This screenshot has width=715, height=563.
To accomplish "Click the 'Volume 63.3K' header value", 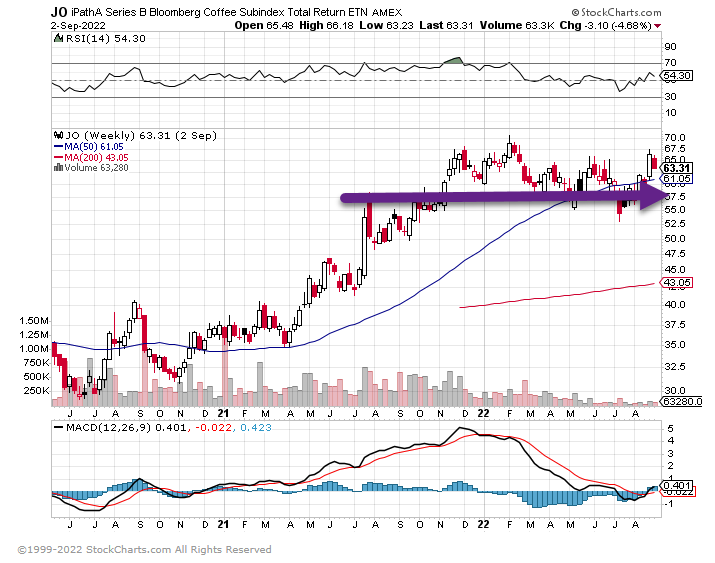I will tap(517, 26).
